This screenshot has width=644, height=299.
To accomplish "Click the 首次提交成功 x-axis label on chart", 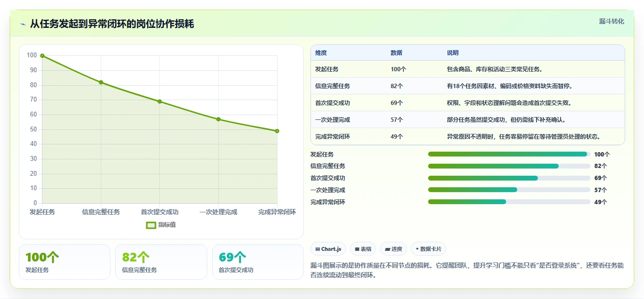I will point(160,212).
